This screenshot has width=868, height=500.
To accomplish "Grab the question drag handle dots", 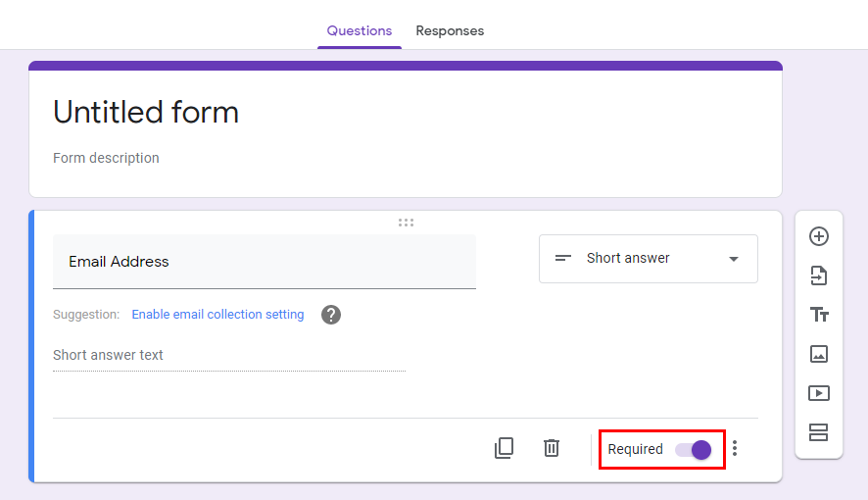I will (x=406, y=223).
